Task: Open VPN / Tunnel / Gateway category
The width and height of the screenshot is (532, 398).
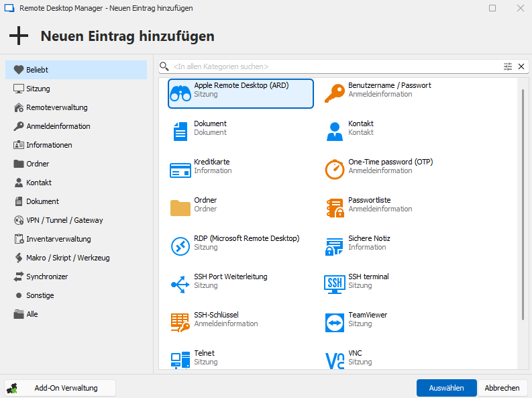Action: 76,220
